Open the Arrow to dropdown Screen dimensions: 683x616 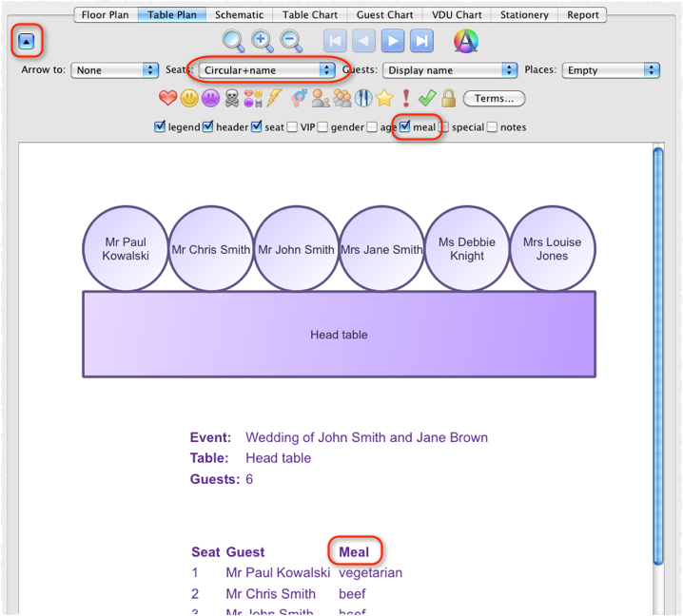pos(115,70)
